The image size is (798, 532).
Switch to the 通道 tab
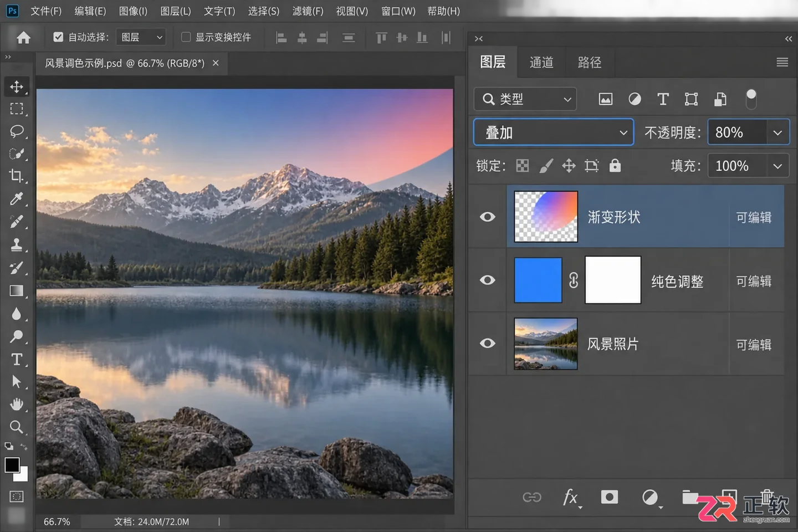point(541,63)
